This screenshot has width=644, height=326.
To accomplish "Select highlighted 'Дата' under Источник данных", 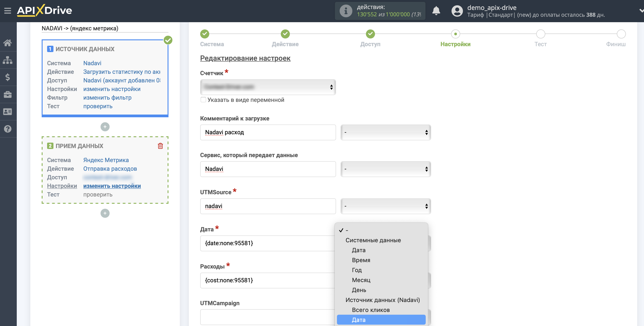I will [381, 319].
